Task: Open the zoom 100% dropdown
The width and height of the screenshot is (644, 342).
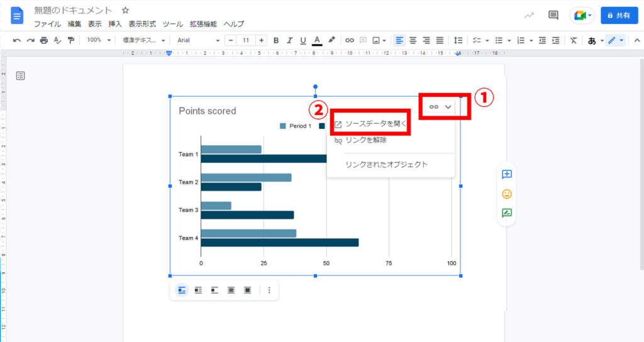Action: [99, 40]
